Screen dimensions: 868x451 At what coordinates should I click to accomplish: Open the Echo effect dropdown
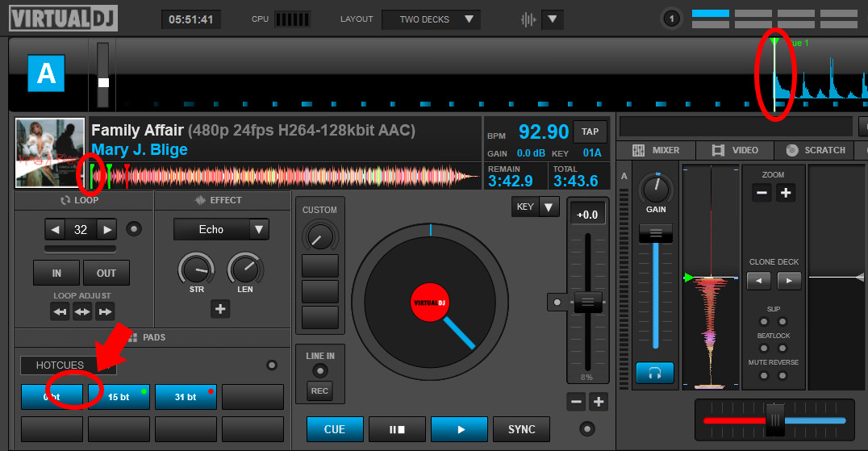tap(221, 229)
